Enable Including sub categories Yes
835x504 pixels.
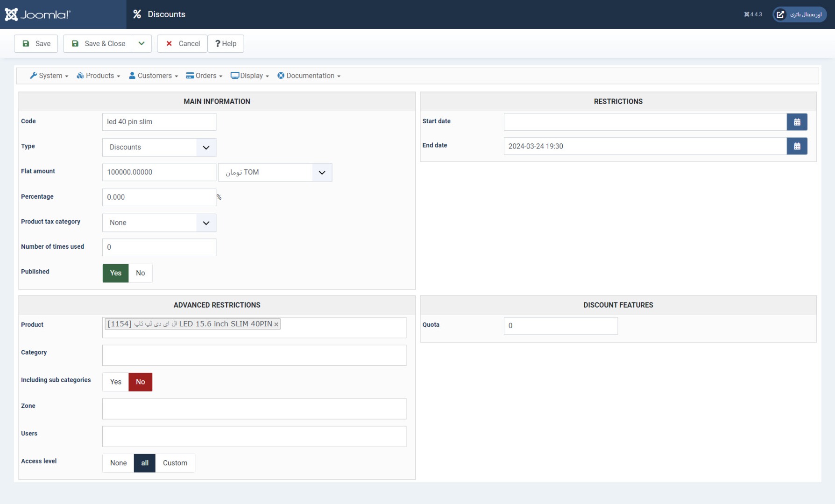tap(115, 382)
